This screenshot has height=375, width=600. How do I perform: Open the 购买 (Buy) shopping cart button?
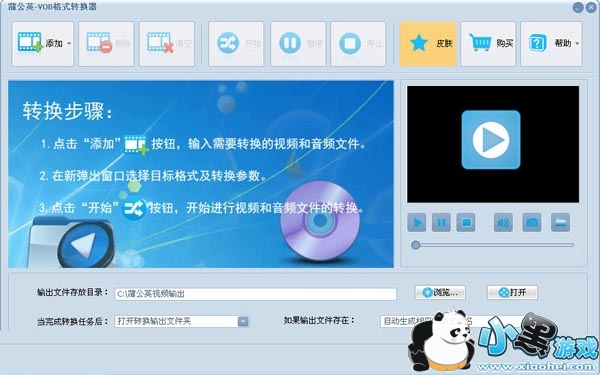tap(488, 44)
